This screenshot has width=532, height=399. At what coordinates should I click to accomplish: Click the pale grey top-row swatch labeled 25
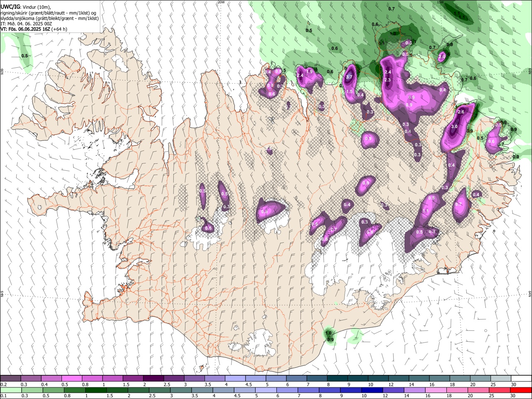click(x=501, y=379)
